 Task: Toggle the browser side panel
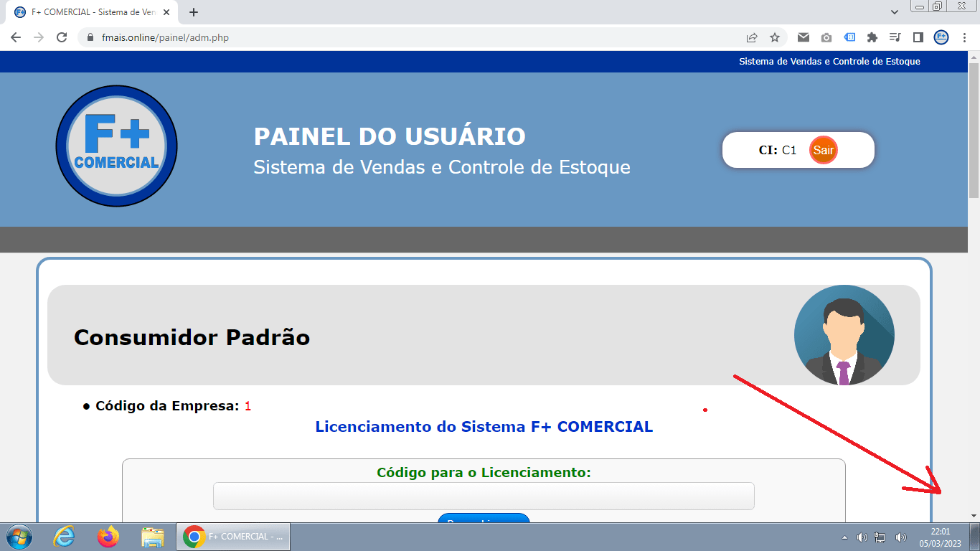click(x=918, y=37)
